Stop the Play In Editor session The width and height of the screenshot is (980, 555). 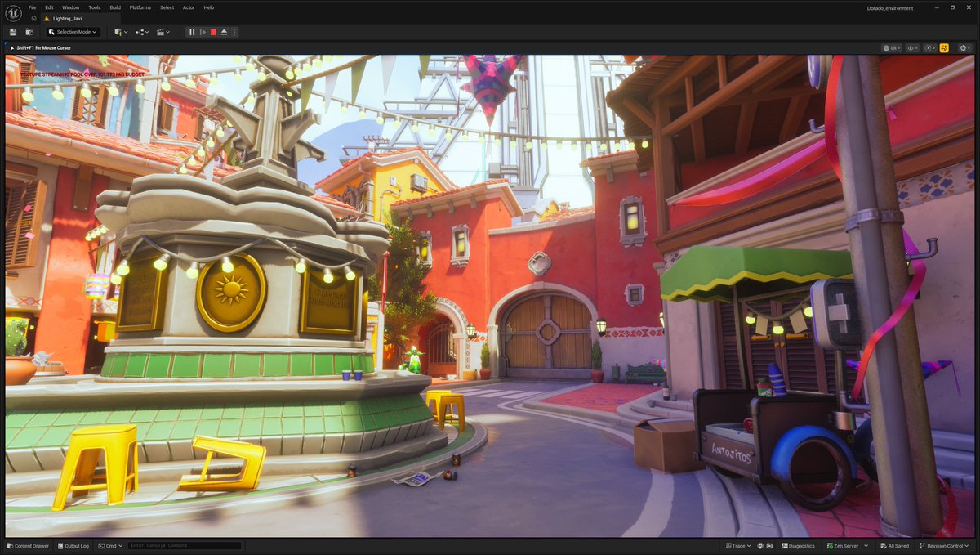point(214,31)
